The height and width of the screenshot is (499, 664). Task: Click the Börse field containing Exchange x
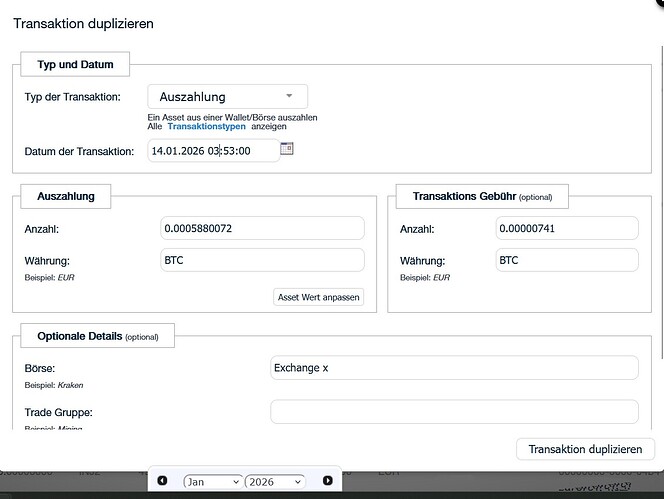pyautogui.click(x=454, y=368)
